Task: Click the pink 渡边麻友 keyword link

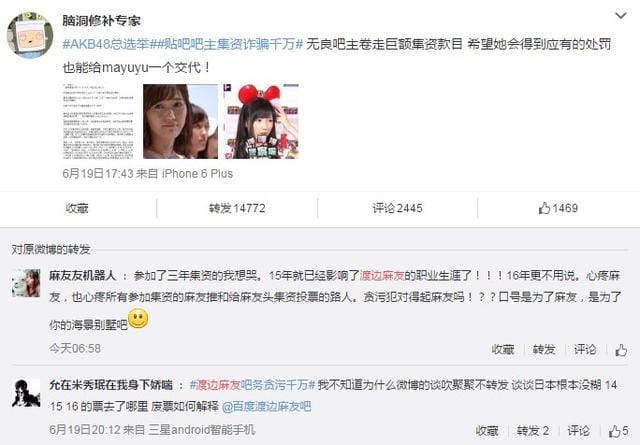Action: point(382,276)
